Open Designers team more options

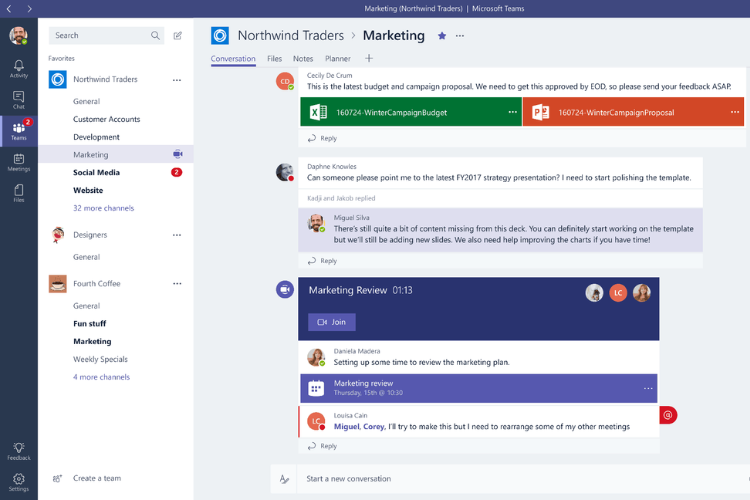(x=177, y=235)
